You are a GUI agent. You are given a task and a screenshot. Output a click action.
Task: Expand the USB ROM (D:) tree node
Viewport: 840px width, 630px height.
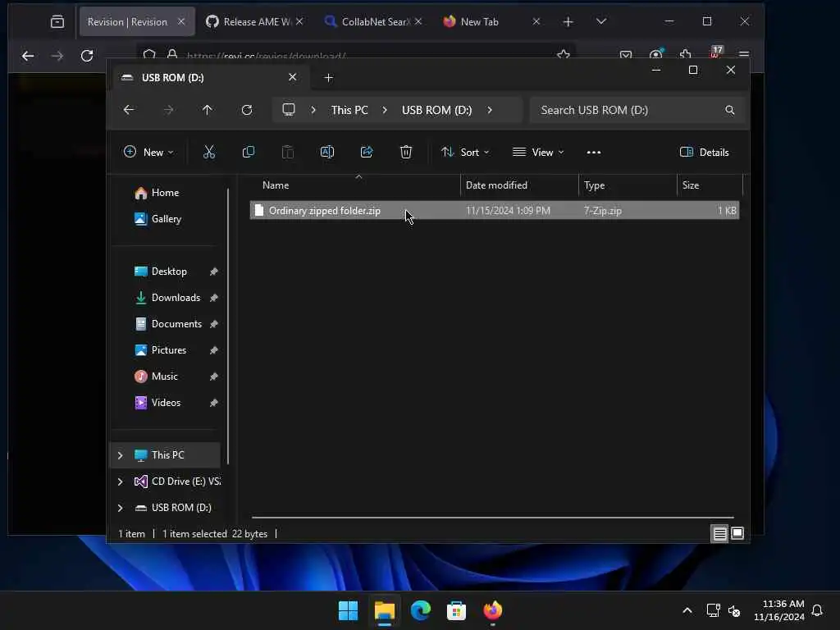(120, 508)
